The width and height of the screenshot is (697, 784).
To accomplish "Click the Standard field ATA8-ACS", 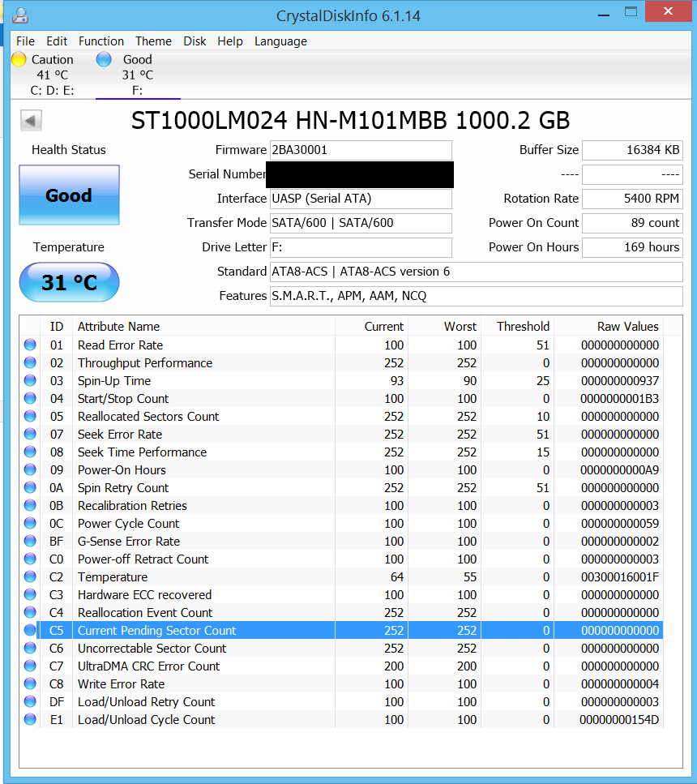I will pyautogui.click(x=476, y=272).
